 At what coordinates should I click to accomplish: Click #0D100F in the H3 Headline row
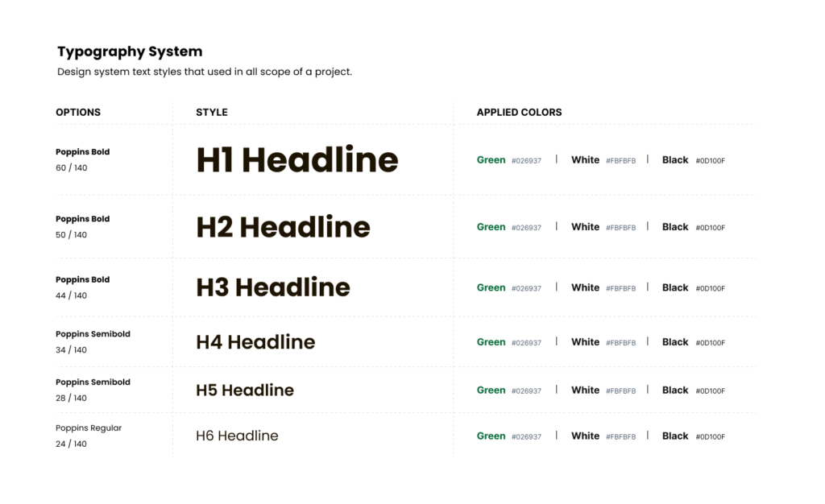pyautogui.click(x=711, y=288)
